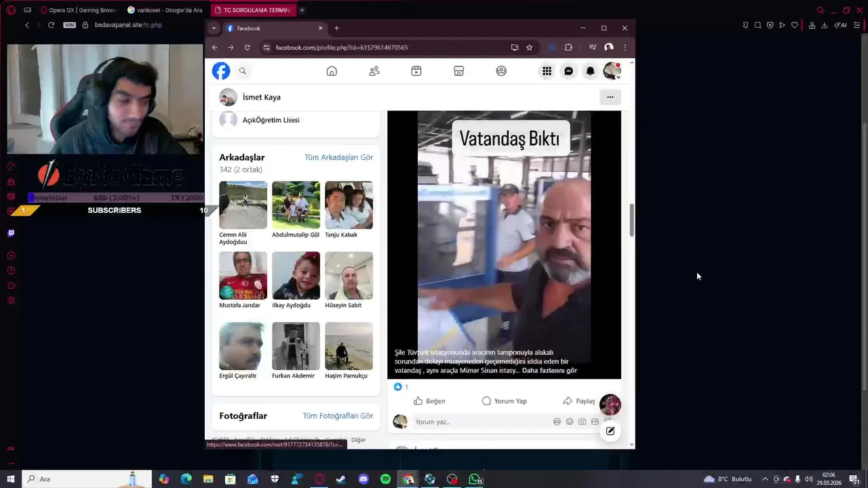Screen dimensions: 868x488
Task: Click new message compose icon
Action: pos(610,431)
